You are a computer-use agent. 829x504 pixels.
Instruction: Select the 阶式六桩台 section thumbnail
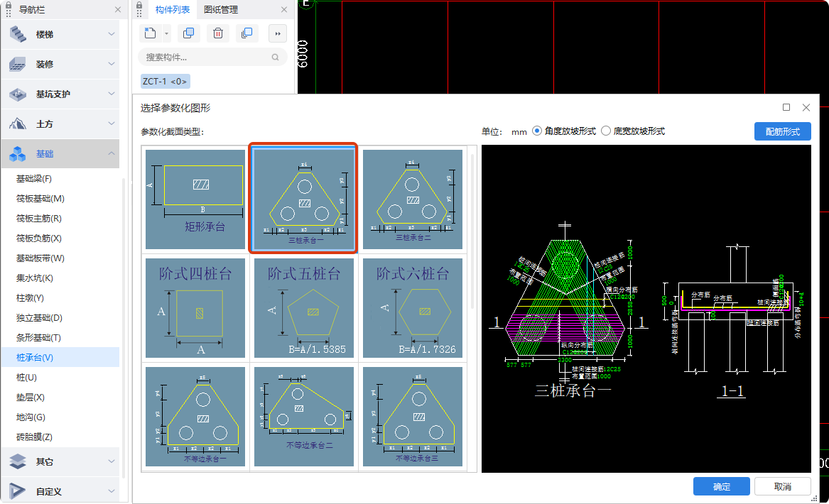413,308
